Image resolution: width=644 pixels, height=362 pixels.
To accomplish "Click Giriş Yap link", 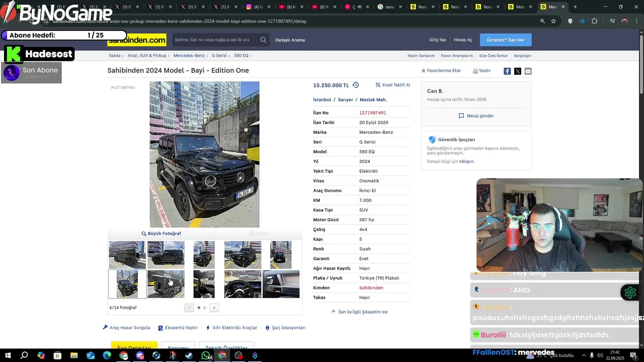I will 438,40.
